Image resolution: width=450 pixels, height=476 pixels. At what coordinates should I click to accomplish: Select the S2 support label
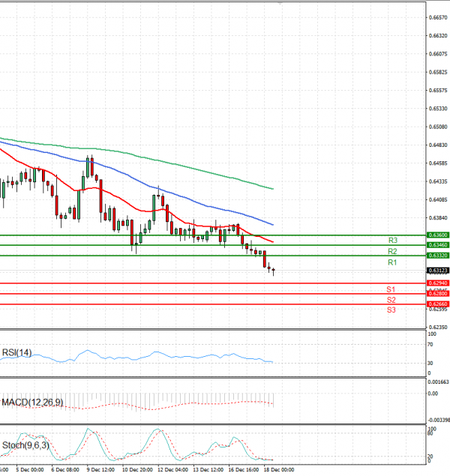tap(391, 300)
